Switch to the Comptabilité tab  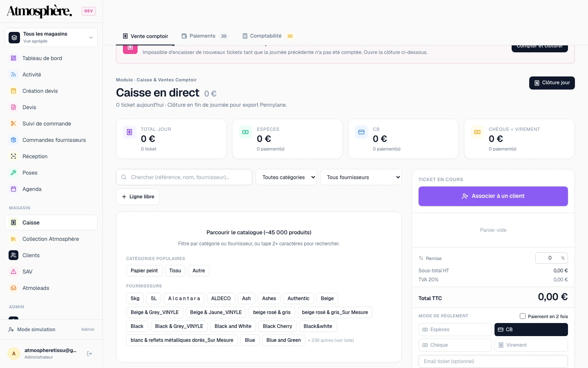pos(268,36)
